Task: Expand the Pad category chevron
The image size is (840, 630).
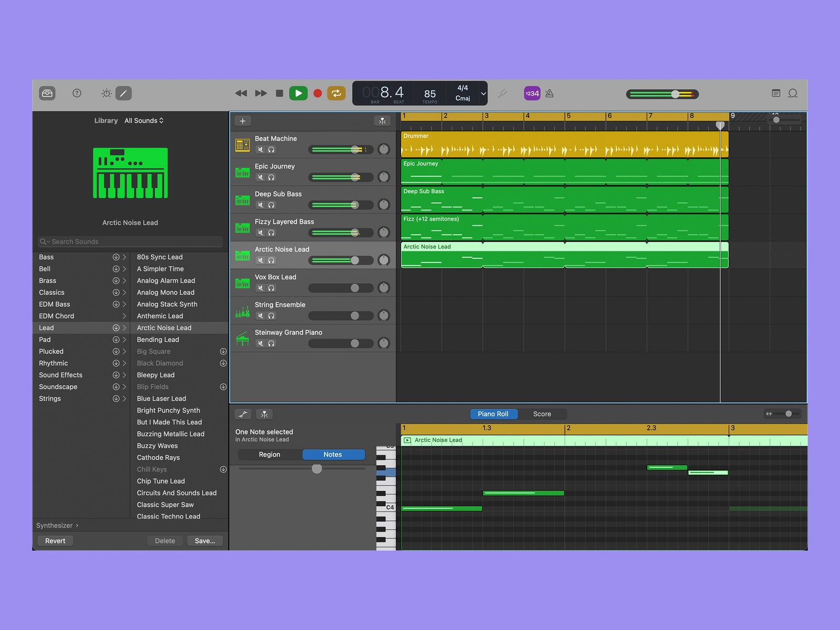Action: 124,340
